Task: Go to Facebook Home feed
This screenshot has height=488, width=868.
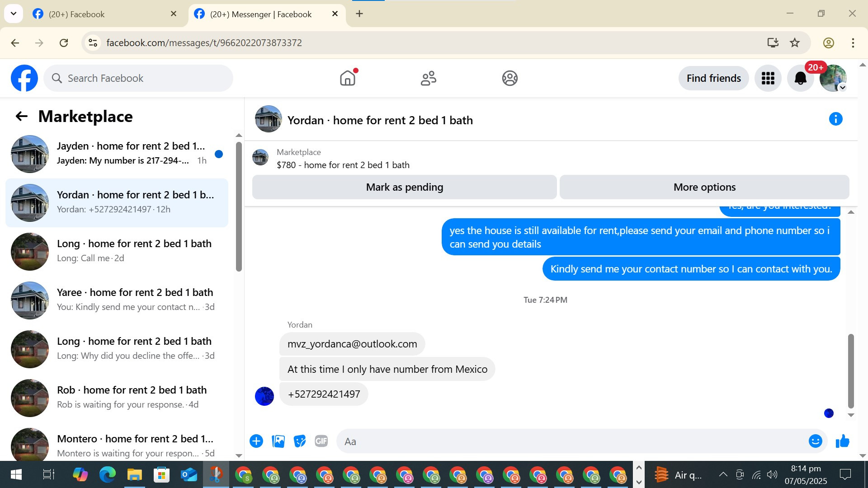Action: tap(348, 78)
